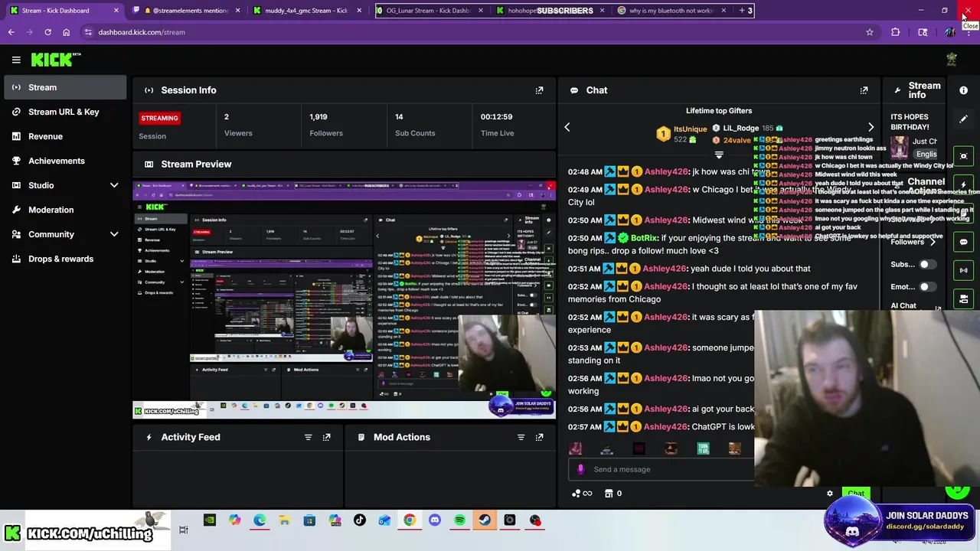Open Activity Feed filter options

(308, 437)
